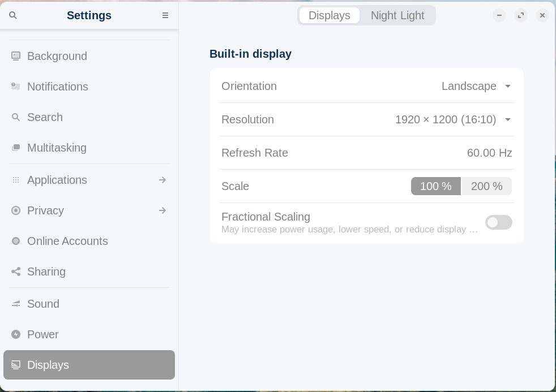Click the Applications grid icon
Screen dimensions: 556x392
point(16,180)
